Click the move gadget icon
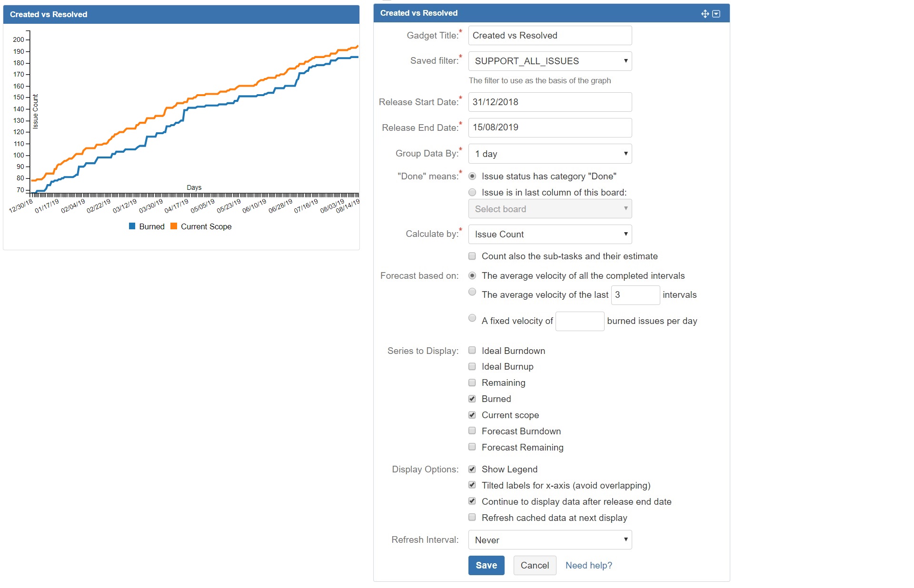914x588 pixels. click(x=705, y=14)
